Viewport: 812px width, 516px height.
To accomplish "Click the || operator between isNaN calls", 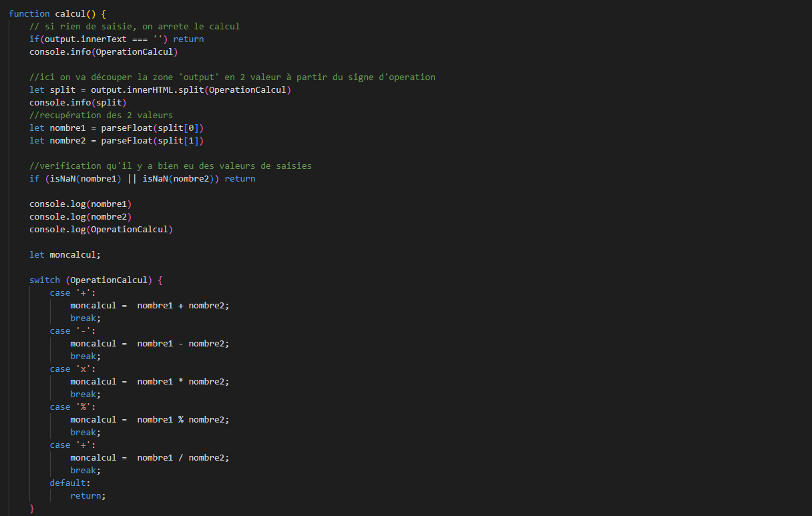I will pos(132,178).
